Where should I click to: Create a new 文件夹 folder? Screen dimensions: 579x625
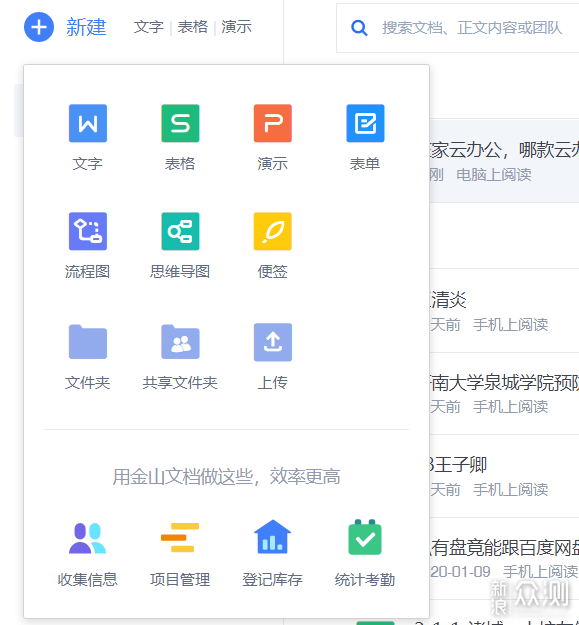88,342
